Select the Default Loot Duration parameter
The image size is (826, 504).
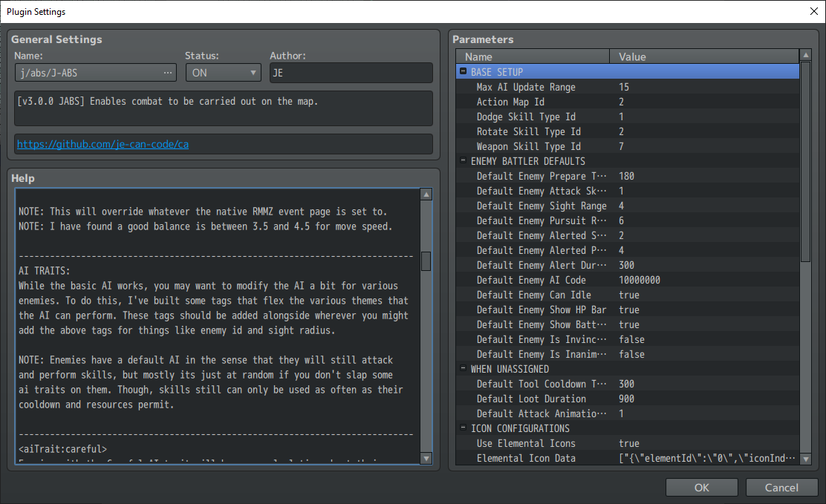tap(628, 399)
